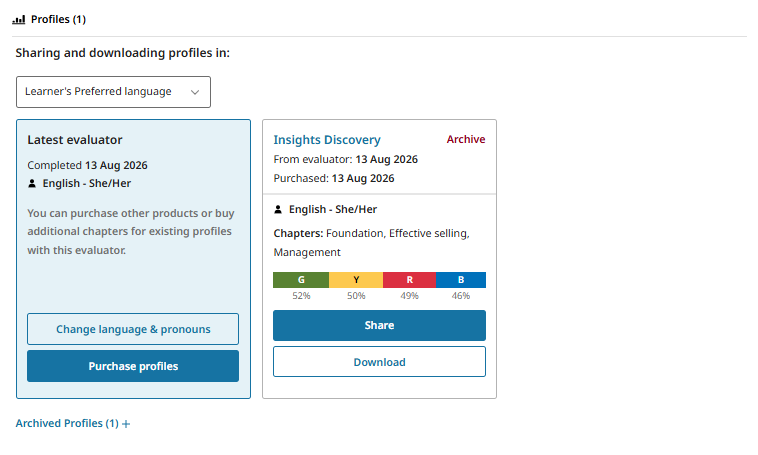Share the Insights Discovery profile
Image resolution: width=758 pixels, height=455 pixels.
pyautogui.click(x=379, y=325)
